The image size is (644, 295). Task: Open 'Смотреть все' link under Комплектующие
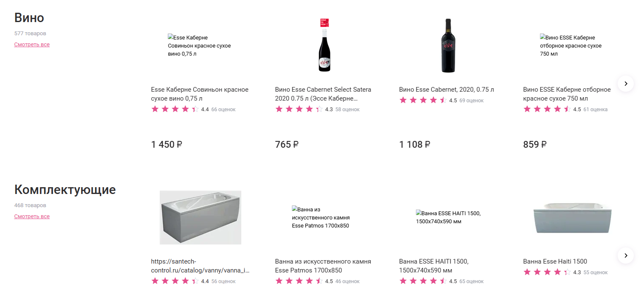32,216
